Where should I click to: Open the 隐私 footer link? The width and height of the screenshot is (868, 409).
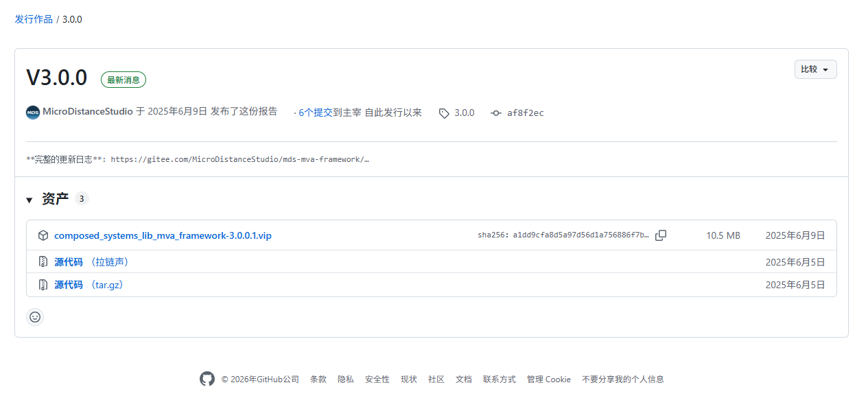(346, 379)
